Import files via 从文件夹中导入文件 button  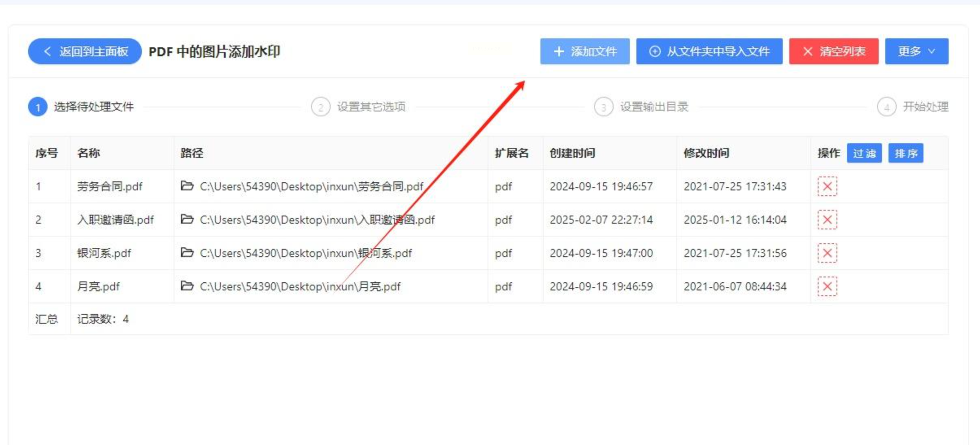(x=709, y=51)
